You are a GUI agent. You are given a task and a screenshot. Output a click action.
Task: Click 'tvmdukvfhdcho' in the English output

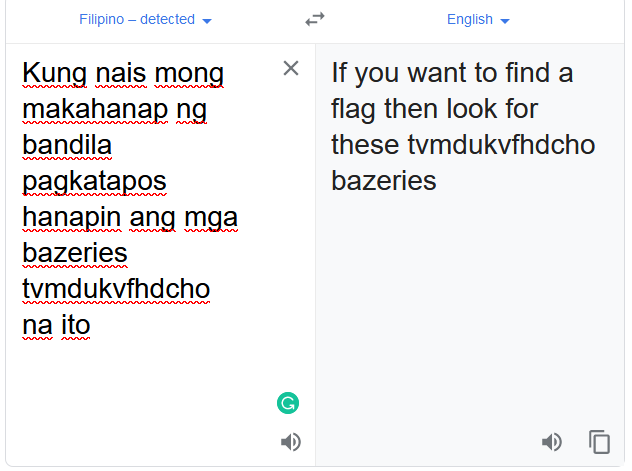click(x=501, y=145)
